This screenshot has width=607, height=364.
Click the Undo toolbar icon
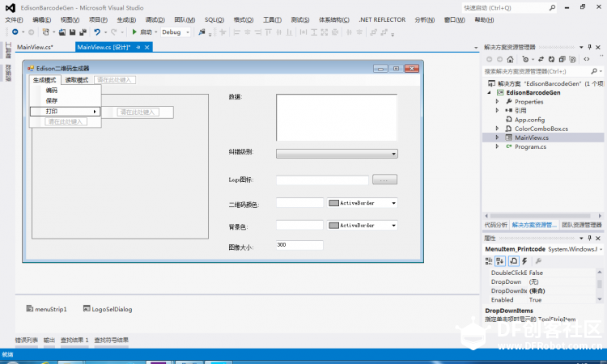point(97,32)
